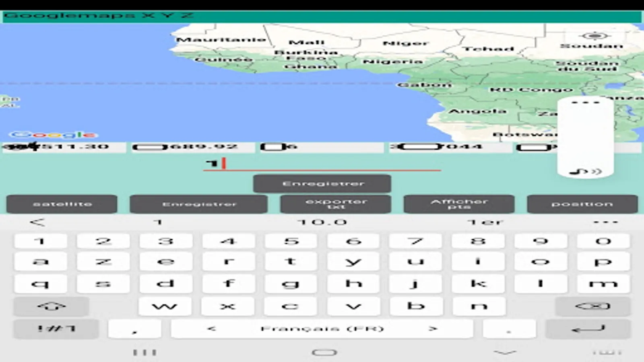Open the three-dots menu on volume panel
Image resolution: width=644 pixels, height=362 pixels.
(586, 103)
